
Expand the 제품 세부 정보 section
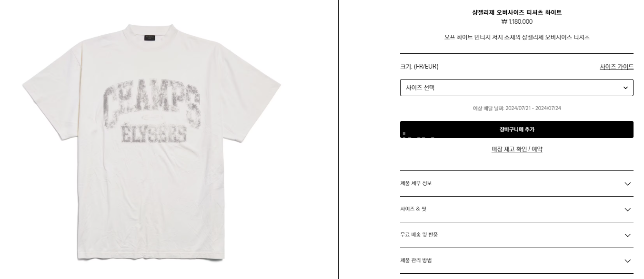tap(517, 184)
